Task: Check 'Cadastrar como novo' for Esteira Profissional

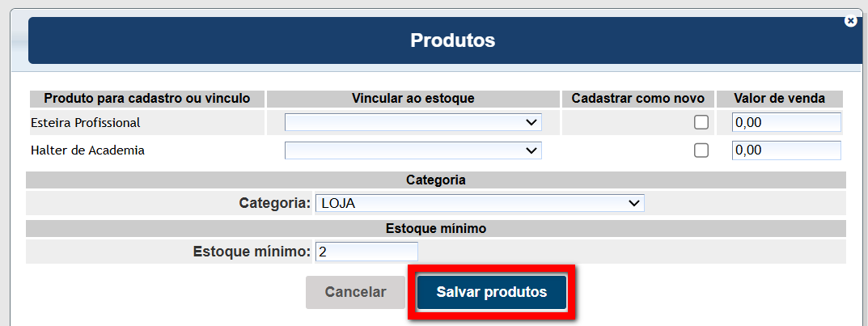Action: point(701,123)
